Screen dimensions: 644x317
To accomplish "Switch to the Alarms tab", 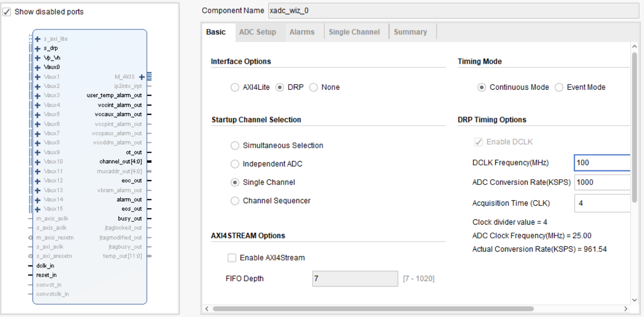I will pyautogui.click(x=302, y=32).
